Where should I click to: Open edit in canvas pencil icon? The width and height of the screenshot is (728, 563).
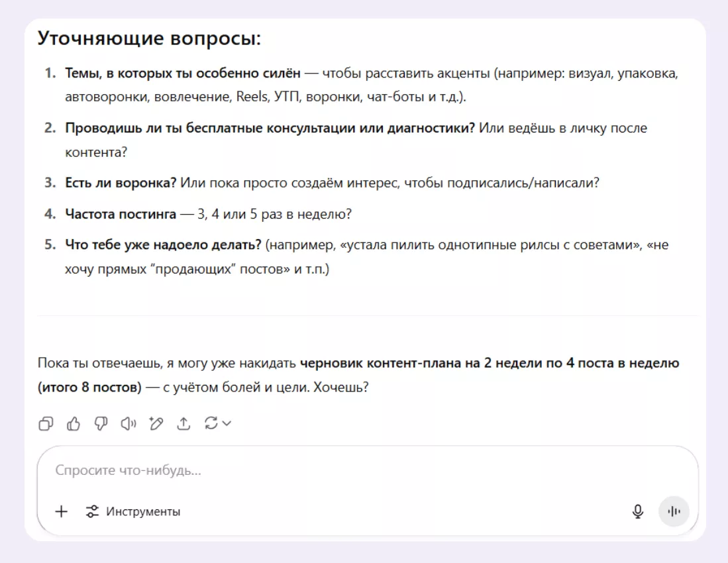point(156,423)
